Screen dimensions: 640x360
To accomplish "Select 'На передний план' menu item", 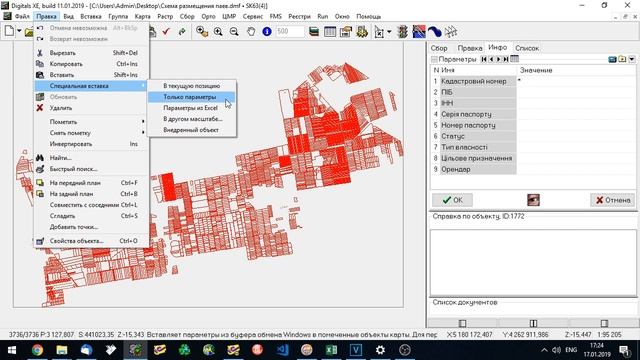I will pos(91,183).
